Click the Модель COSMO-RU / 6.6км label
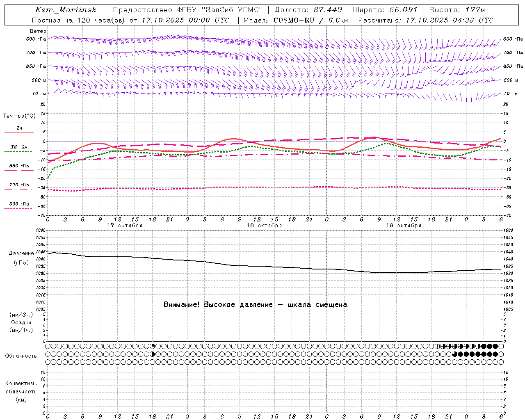The height and width of the screenshot is (420, 525). pos(296,20)
